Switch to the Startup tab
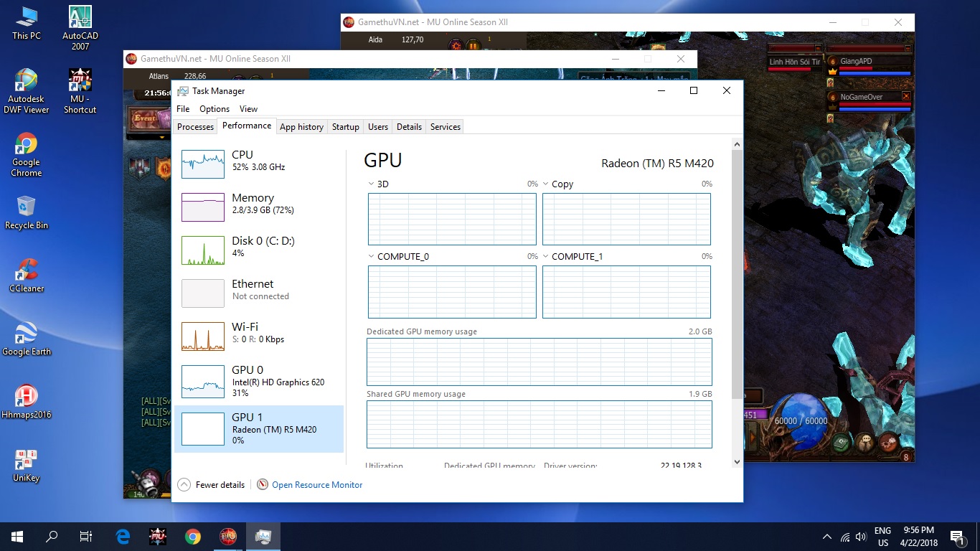The height and width of the screenshot is (551, 980). pos(345,127)
